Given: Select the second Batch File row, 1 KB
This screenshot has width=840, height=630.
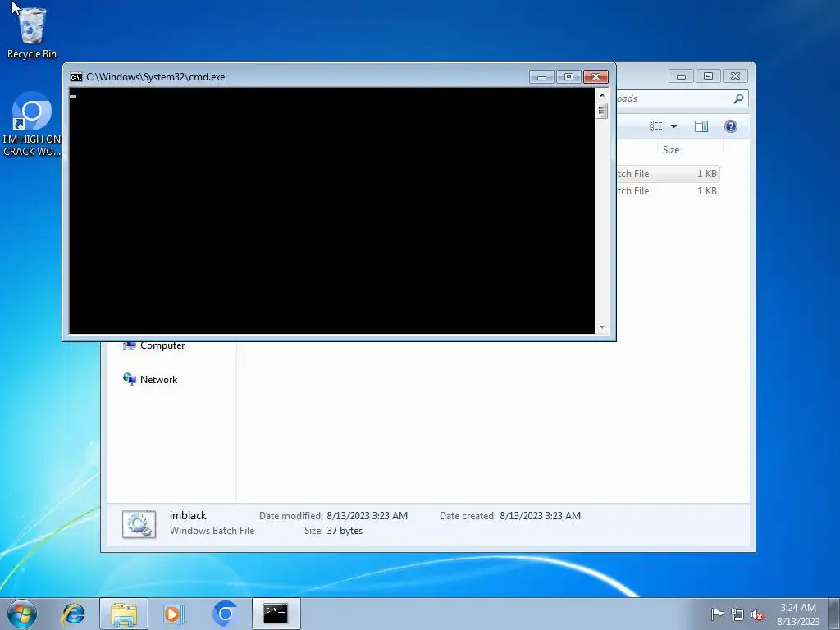Looking at the screenshot, I should point(668,190).
